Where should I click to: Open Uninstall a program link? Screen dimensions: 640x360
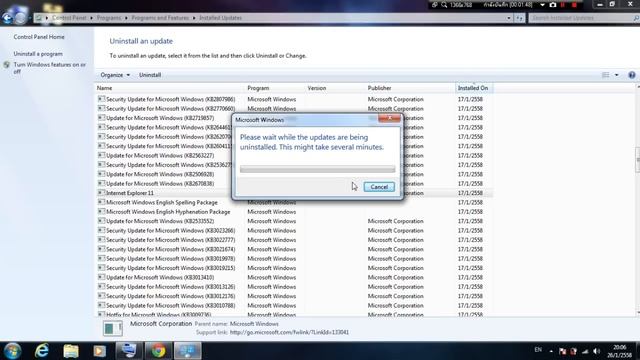[38, 54]
